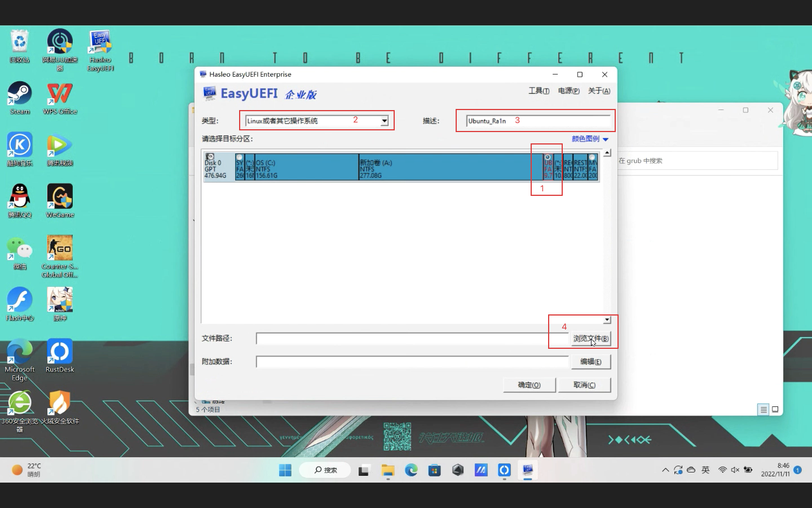
Task: Select the REST NTFS 22.00 partition
Action: click(x=580, y=167)
